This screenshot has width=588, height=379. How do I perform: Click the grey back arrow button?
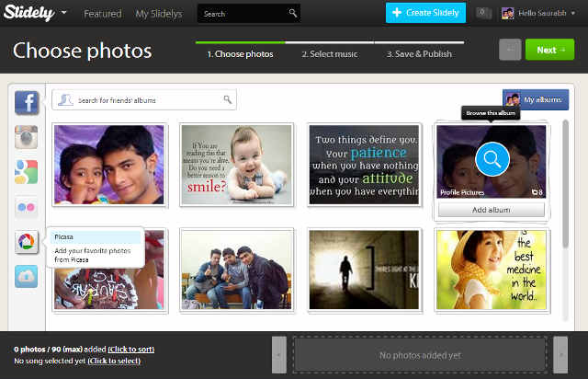point(510,50)
